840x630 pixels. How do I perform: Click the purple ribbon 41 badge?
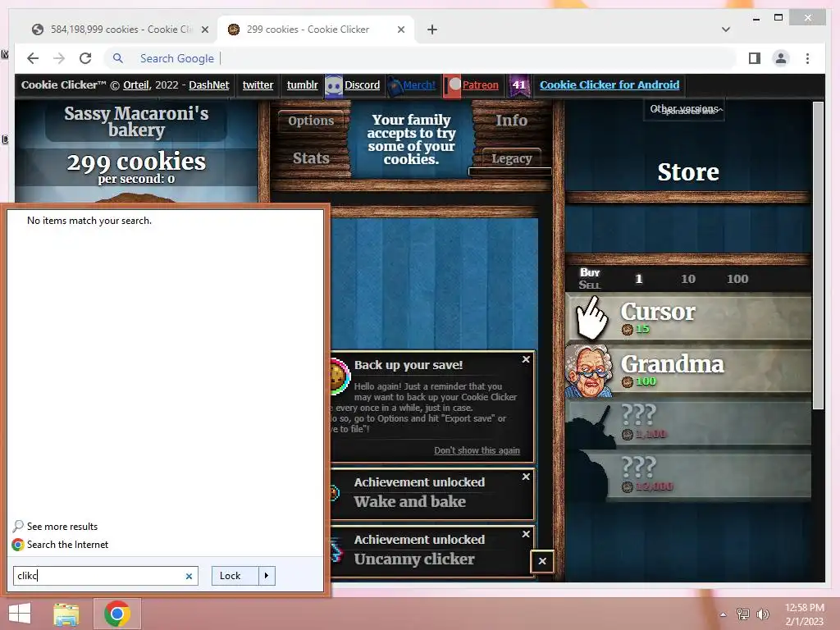[x=518, y=85]
